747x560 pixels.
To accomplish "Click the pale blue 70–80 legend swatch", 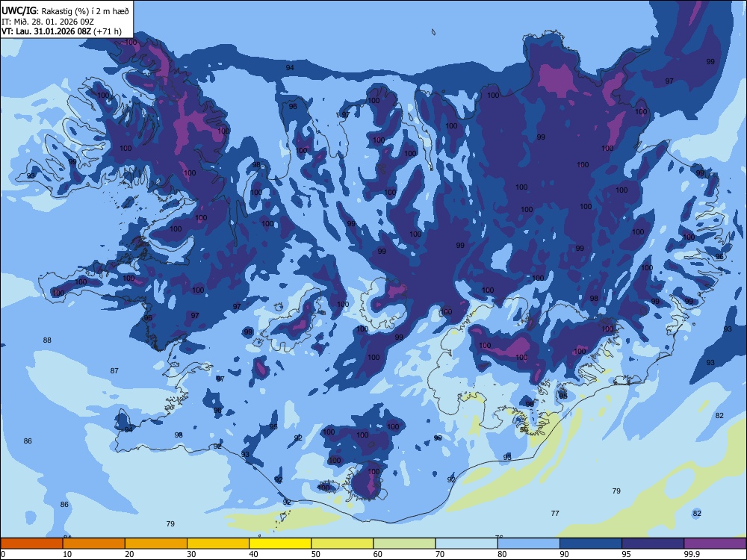I will [466, 544].
